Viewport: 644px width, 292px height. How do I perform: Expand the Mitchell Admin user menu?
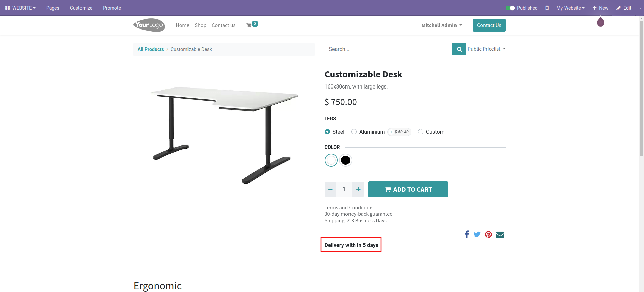click(441, 25)
